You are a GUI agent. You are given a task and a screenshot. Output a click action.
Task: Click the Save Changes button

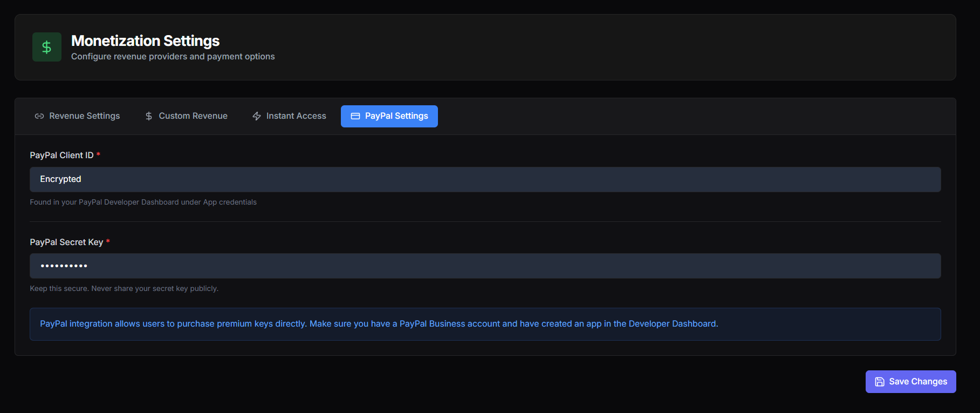click(x=911, y=382)
